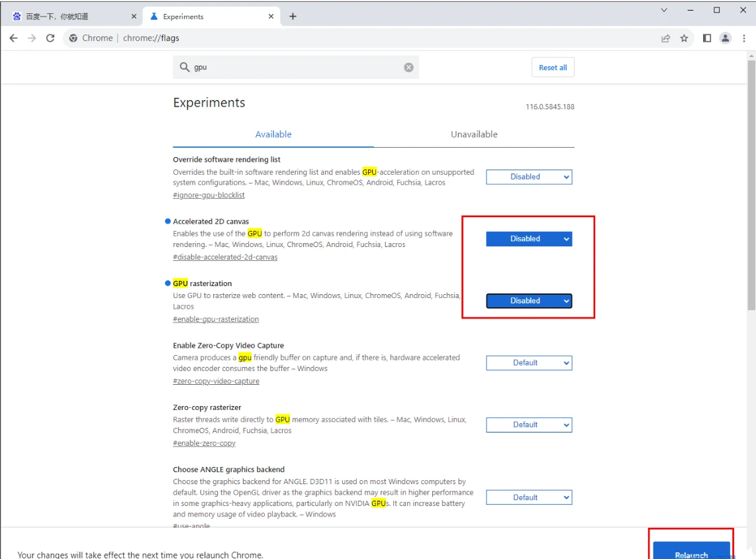Viewport: 756px width, 559px height.
Task: Click the forward navigation arrow
Action: pos(32,38)
